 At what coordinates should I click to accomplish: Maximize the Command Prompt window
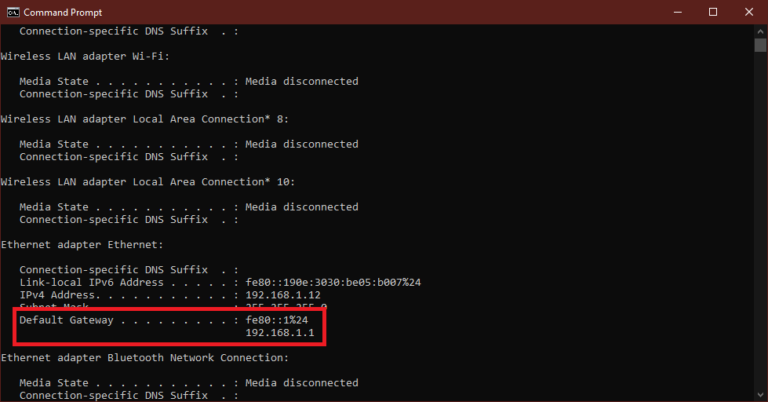point(712,12)
